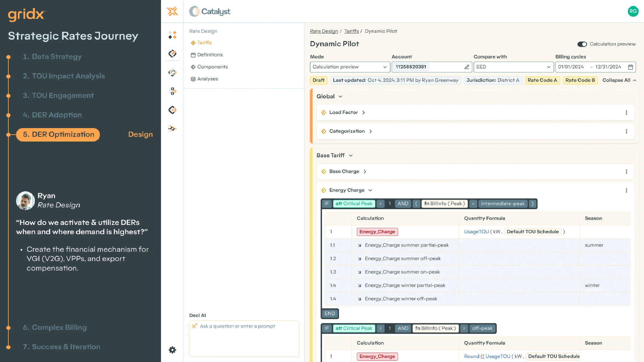This screenshot has width=644, height=362.
Task: Click the UsageTOU formula link in first table
Action: coord(476,232)
